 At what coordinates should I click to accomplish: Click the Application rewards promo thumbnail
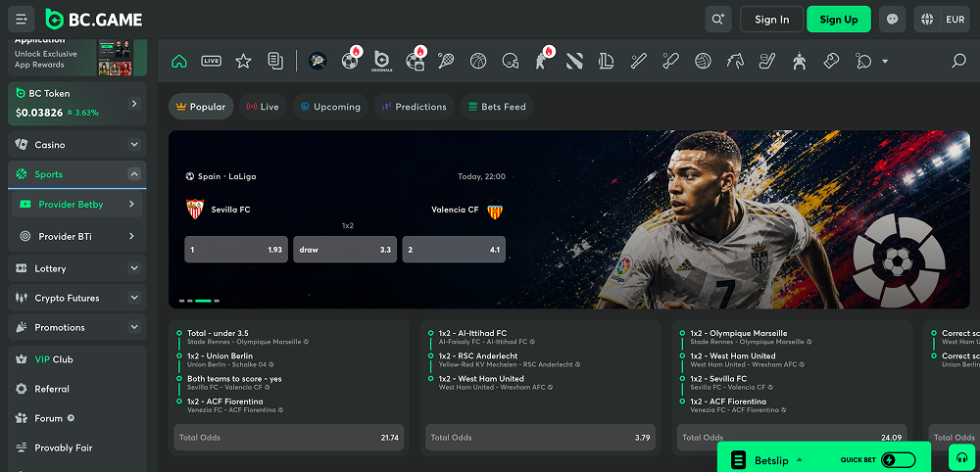115,58
